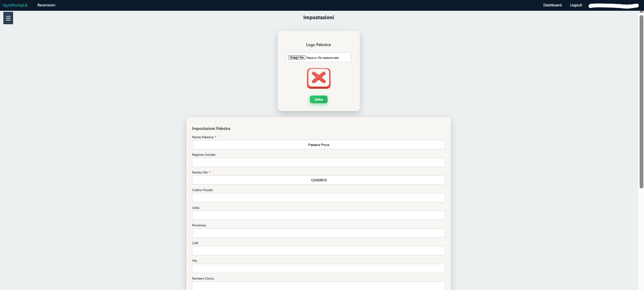Focus the Città input field
This screenshot has height=290, width=644.
click(x=318, y=215)
